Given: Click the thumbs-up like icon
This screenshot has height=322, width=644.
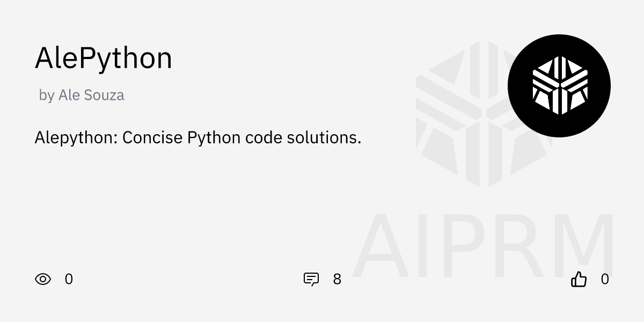Looking at the screenshot, I should (x=579, y=279).
